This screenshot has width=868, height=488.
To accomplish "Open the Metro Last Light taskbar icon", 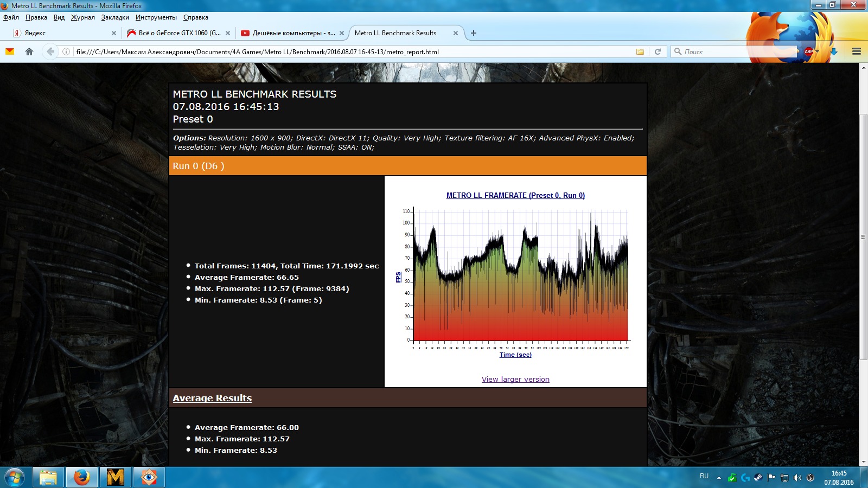I will click(116, 477).
